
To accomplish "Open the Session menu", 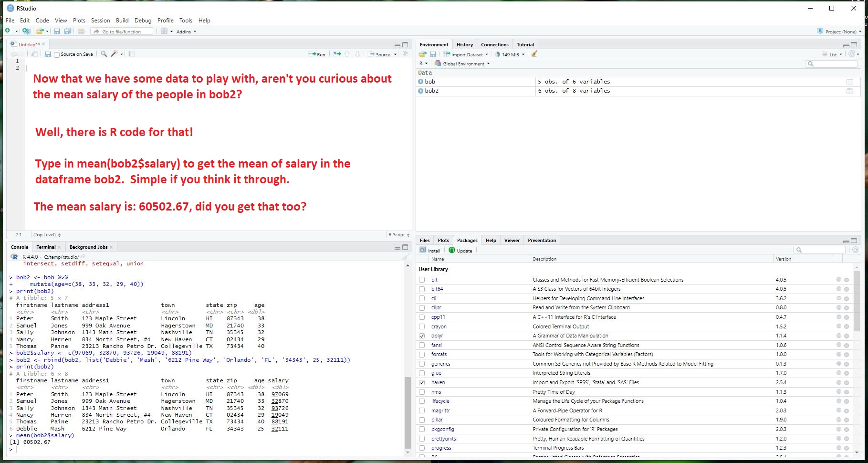I will (x=100, y=21).
